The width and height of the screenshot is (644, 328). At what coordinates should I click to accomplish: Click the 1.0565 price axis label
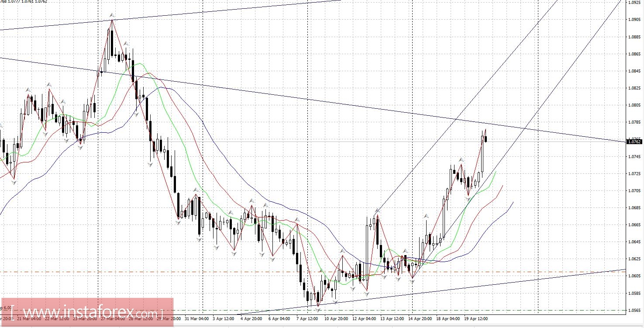coord(634,311)
